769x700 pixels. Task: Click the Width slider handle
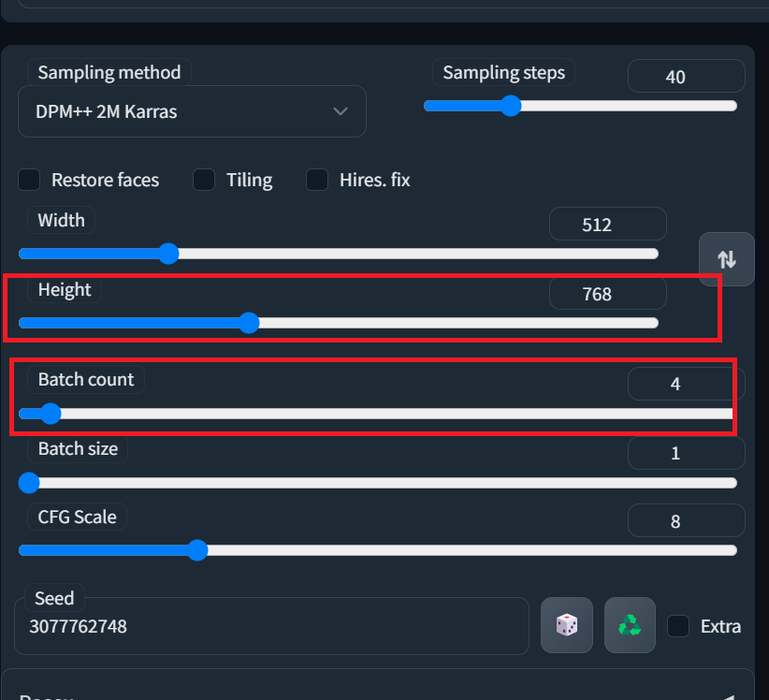[168, 253]
